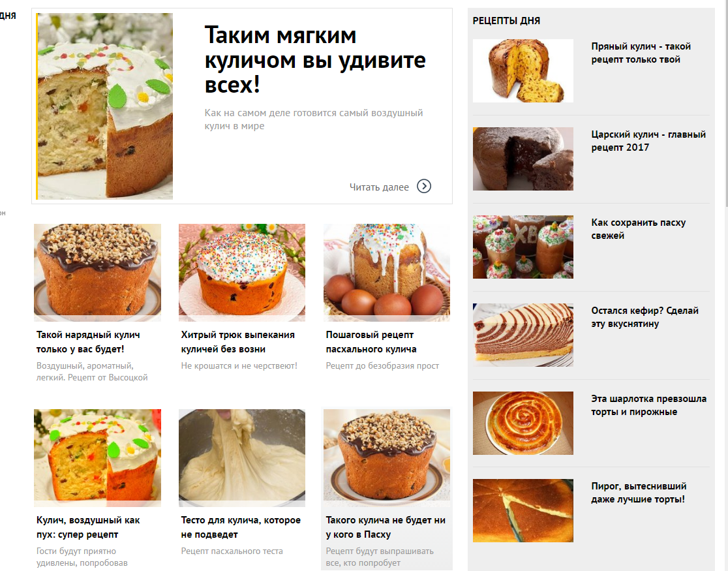Open Такого кулича не будет ни у кого в Пасху

386,527
